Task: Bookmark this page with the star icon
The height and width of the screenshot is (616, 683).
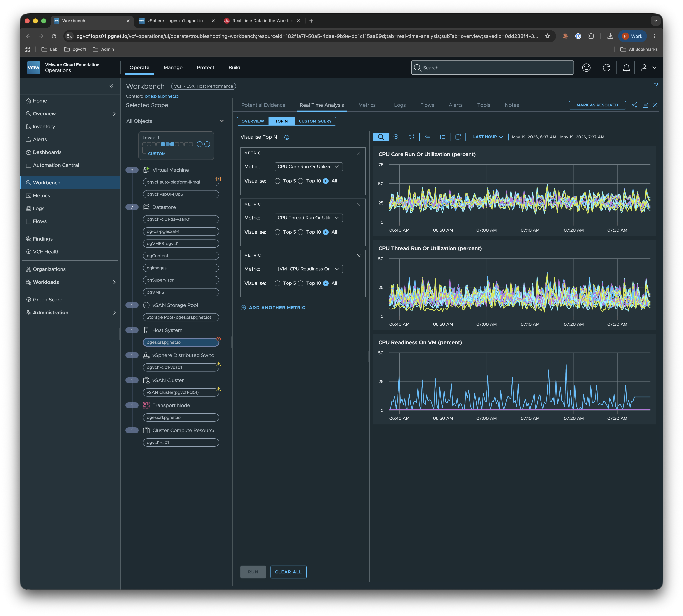Action: 547,36
